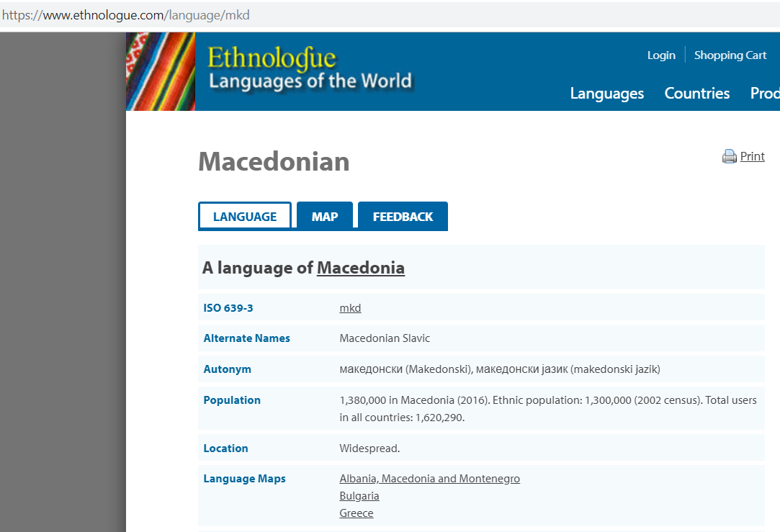This screenshot has width=780, height=532.
Task: Open the partially visible Products menu
Action: (765, 94)
